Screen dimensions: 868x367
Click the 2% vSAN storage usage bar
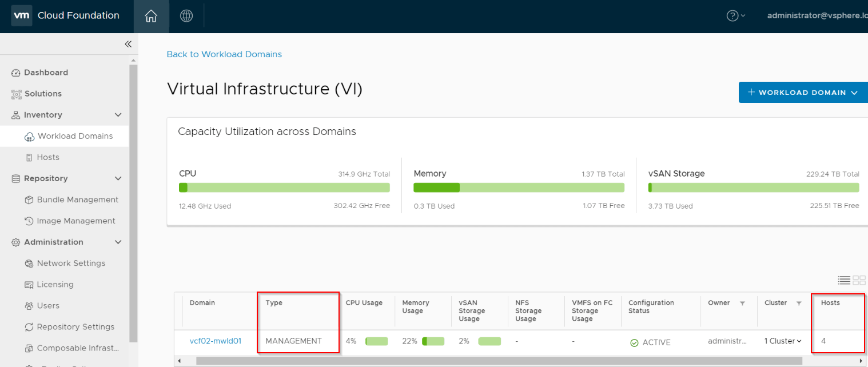pyautogui.click(x=489, y=341)
